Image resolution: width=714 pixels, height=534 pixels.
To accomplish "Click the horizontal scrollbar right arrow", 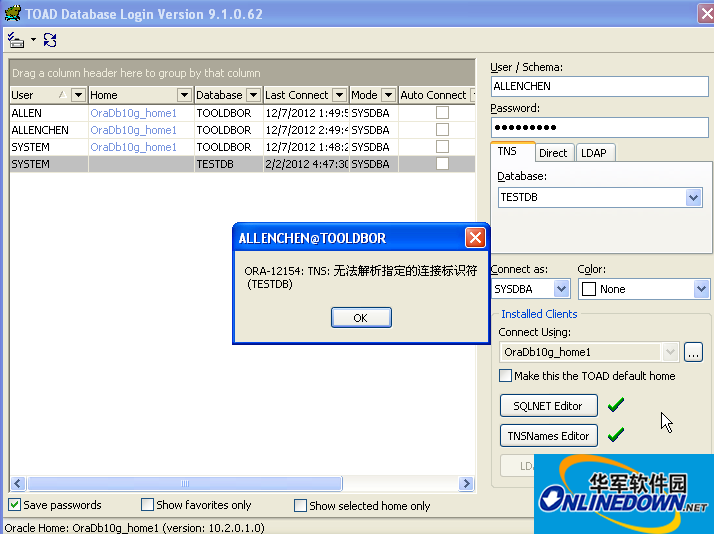I will click(x=466, y=483).
